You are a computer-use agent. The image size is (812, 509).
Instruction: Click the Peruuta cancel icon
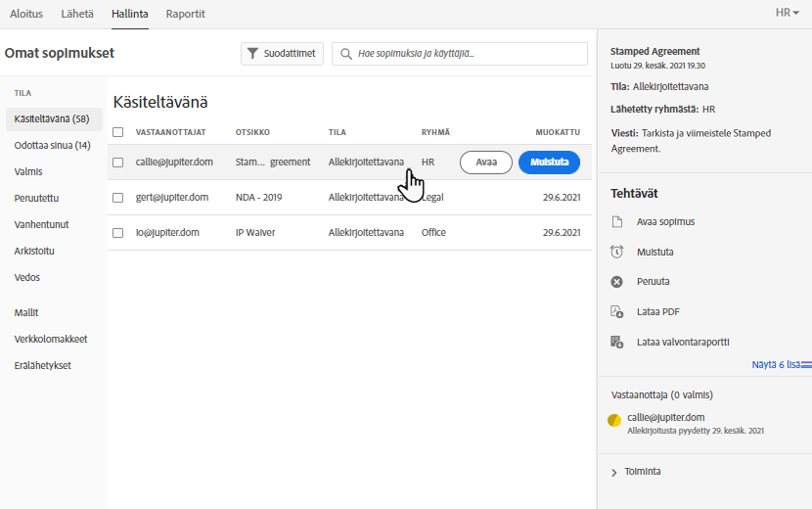point(616,282)
